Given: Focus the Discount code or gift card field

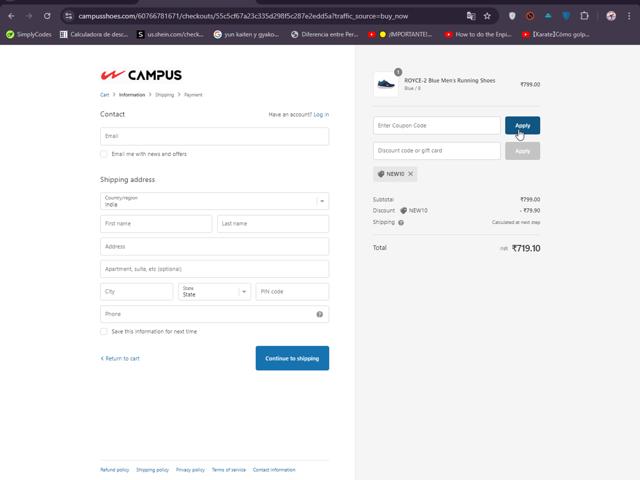Looking at the screenshot, I should click(436, 151).
